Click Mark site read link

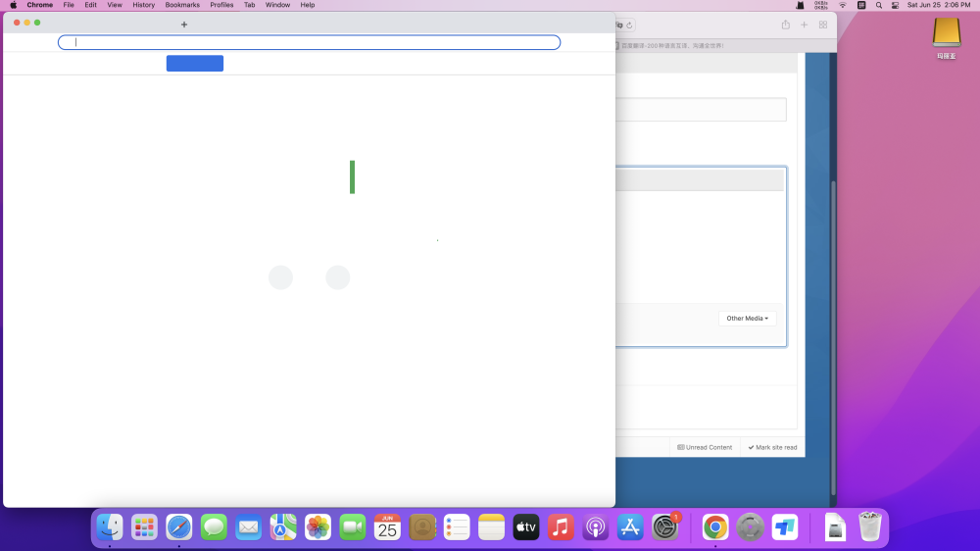pyautogui.click(x=772, y=447)
